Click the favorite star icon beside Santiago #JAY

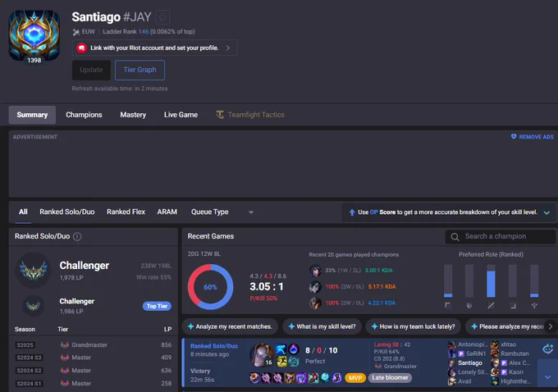click(x=162, y=17)
